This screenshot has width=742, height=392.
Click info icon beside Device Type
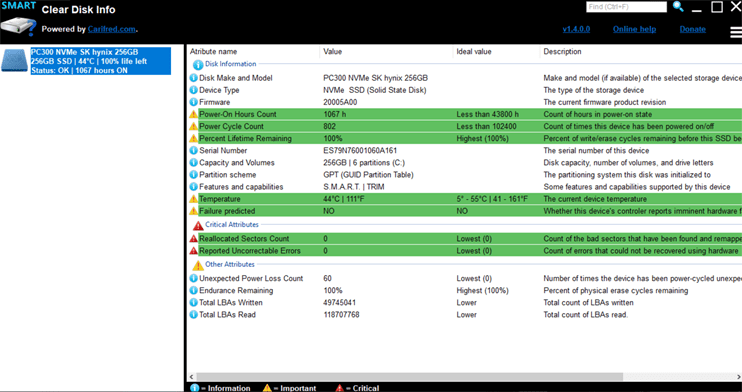(x=194, y=90)
